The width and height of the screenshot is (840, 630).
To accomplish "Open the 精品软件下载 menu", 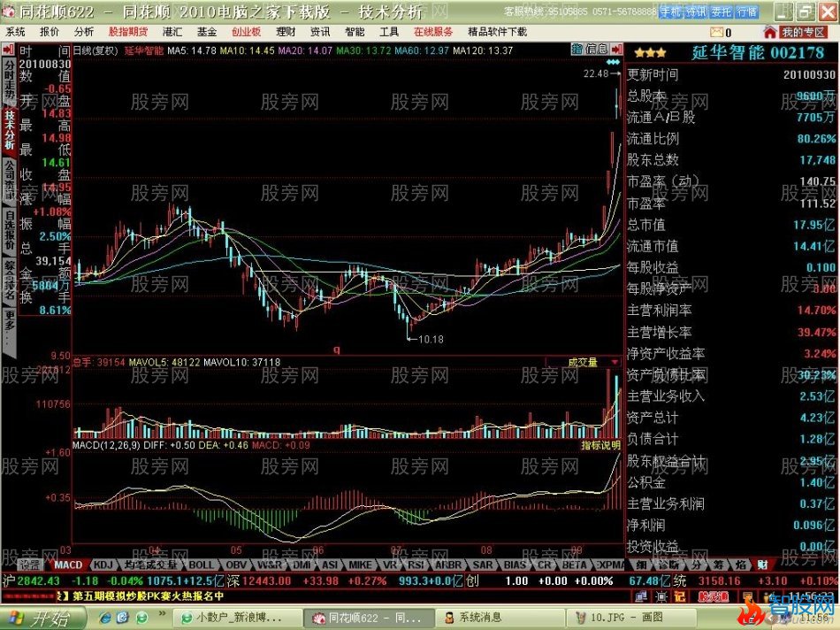I will pos(497,32).
